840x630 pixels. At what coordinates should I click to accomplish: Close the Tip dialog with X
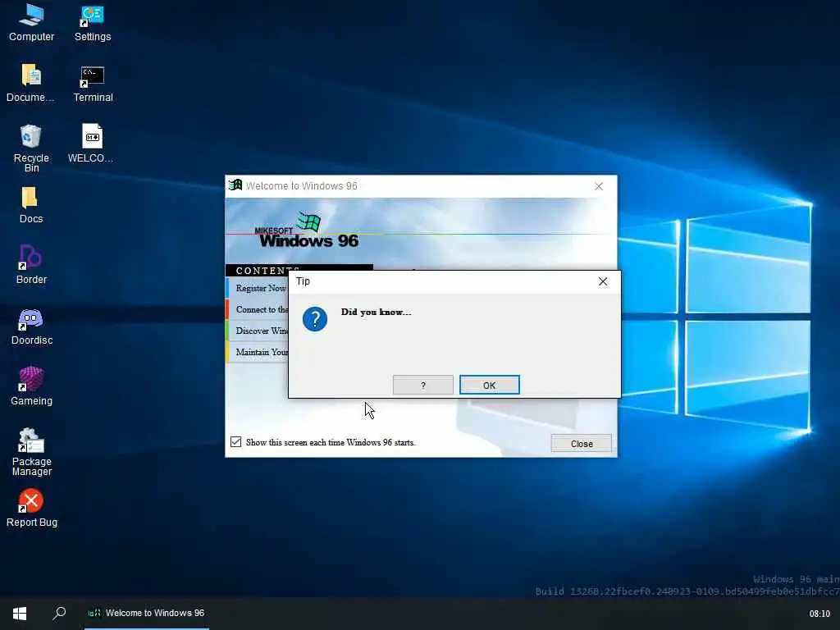point(603,281)
